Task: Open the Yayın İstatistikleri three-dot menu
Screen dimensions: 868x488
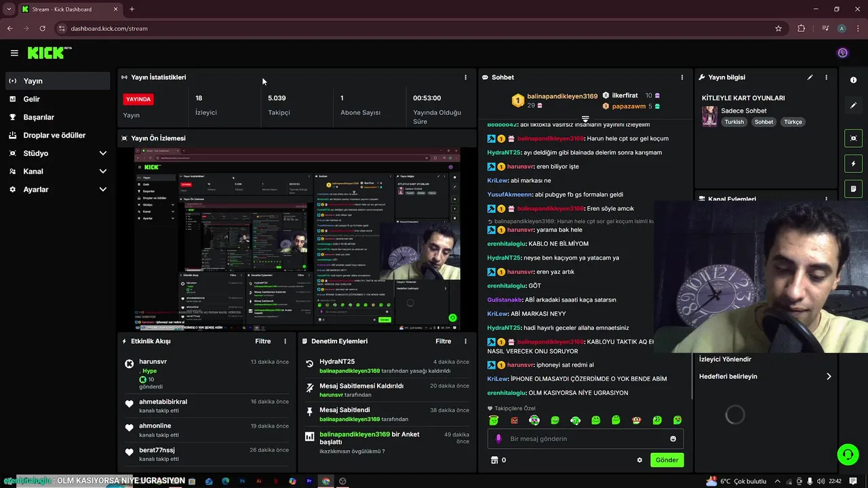Action: coord(465,77)
